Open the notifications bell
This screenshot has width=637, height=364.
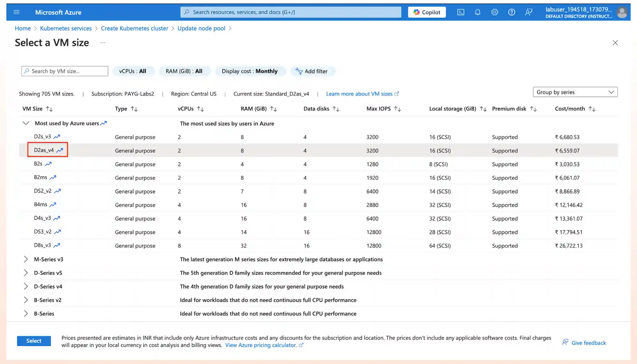(x=477, y=12)
